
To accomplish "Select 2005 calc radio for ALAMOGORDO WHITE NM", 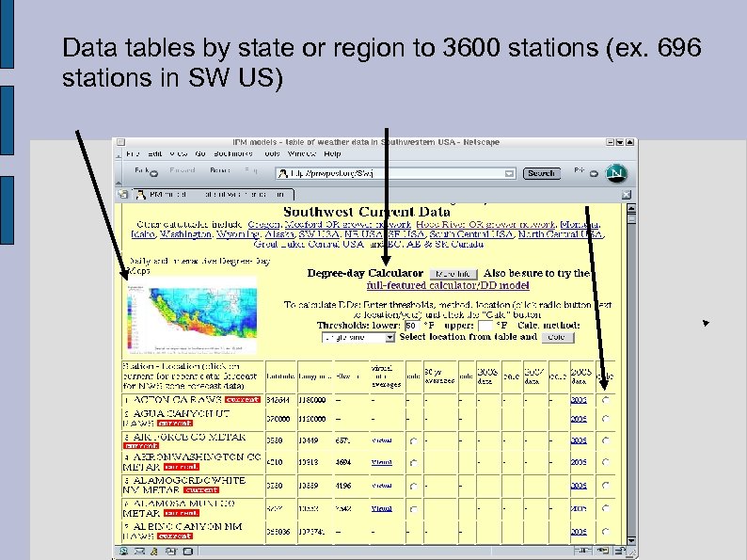I will point(606,485).
